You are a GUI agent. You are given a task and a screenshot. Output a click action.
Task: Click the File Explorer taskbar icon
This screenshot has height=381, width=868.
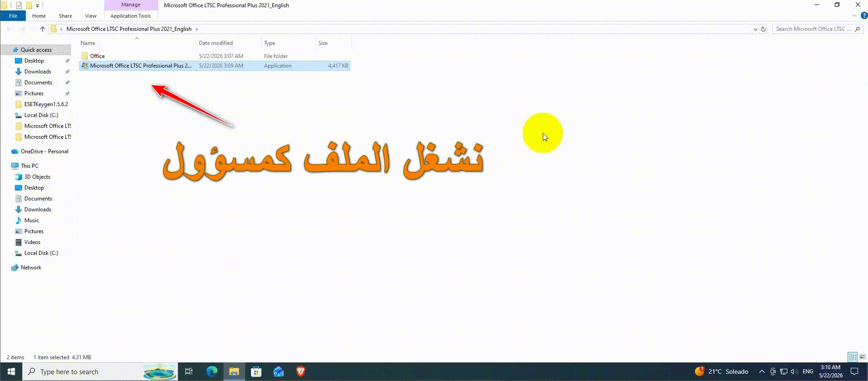coord(234,371)
